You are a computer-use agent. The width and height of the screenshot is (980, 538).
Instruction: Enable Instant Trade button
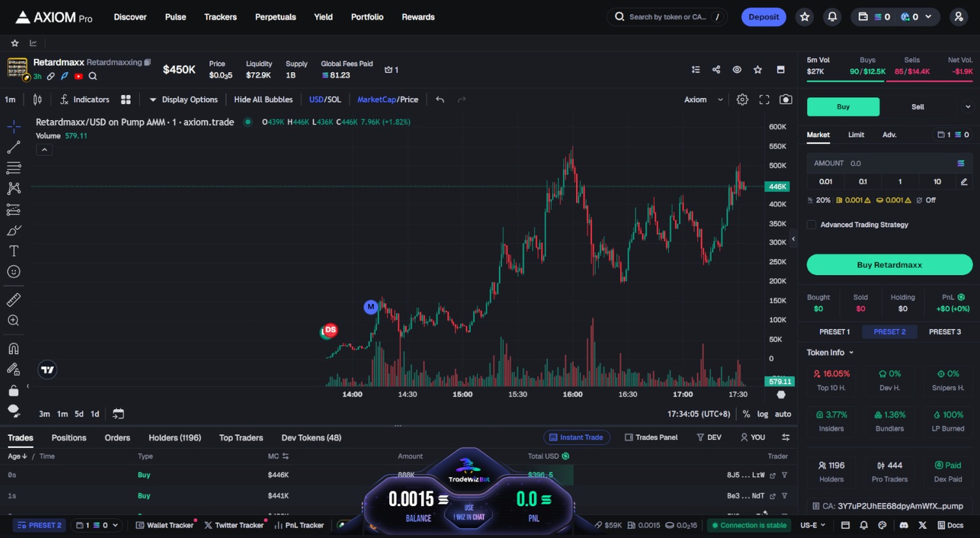(576, 437)
